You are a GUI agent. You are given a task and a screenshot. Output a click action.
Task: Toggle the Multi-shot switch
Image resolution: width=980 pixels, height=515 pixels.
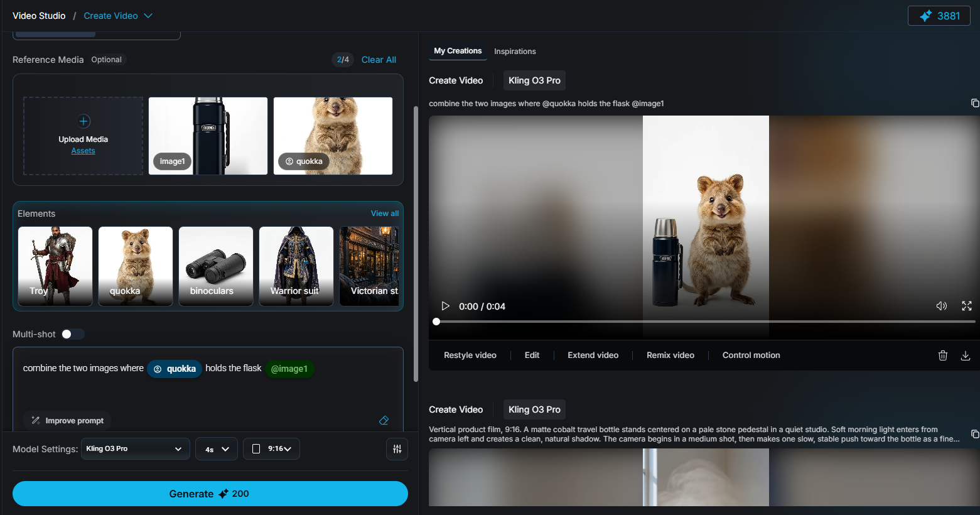(72, 334)
